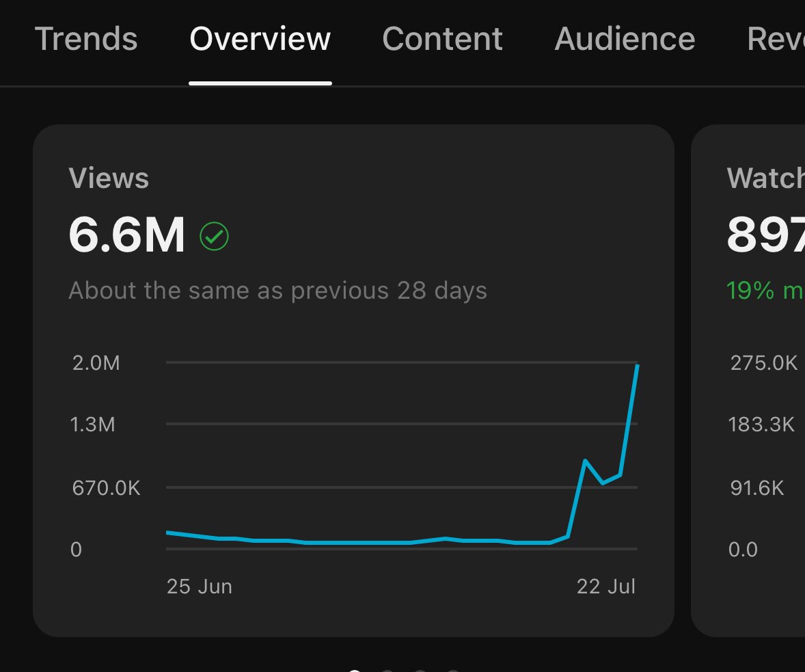Switch to the Trends tab
The height and width of the screenshot is (672, 805).
tap(85, 39)
